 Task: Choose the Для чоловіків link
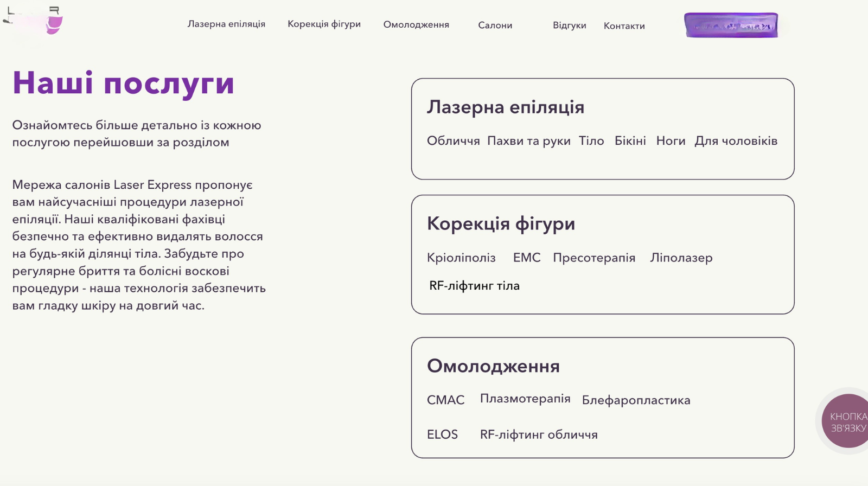(736, 141)
